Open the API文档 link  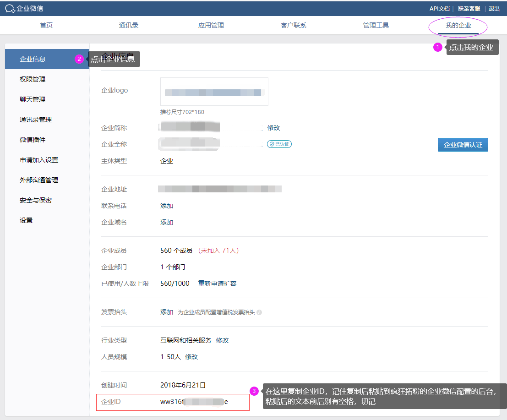point(439,9)
